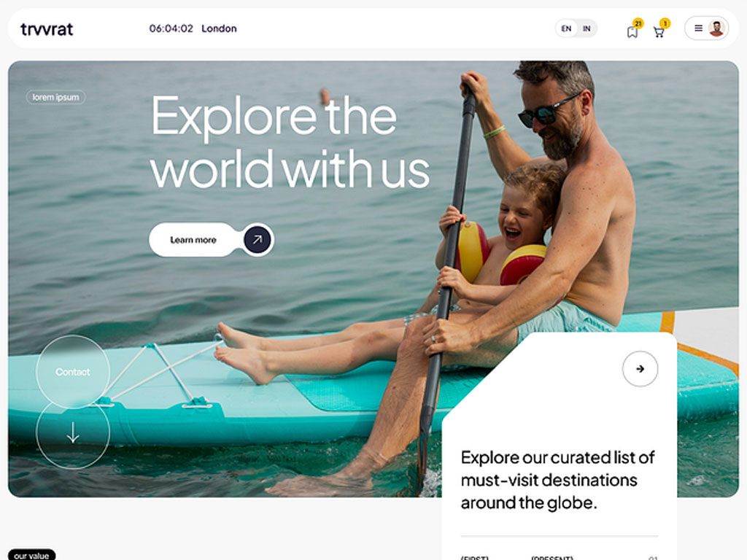The width and height of the screenshot is (747, 560).
Task: Switch language to IN
Action: 587,28
